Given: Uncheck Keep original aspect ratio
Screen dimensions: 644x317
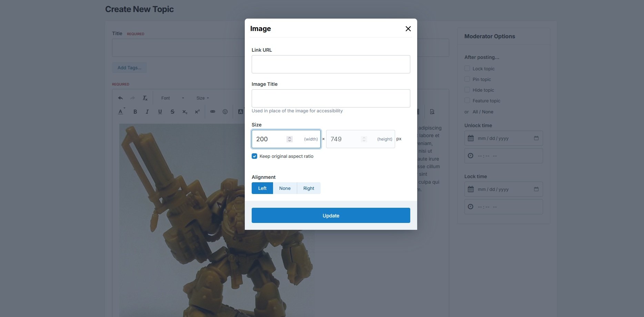Looking at the screenshot, I should pyautogui.click(x=254, y=156).
